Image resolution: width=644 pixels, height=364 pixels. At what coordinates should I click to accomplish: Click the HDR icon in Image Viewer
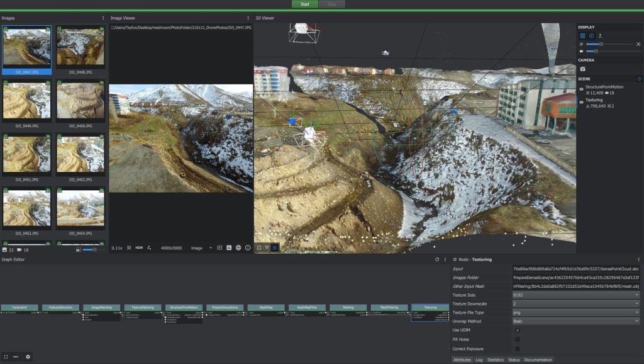click(139, 248)
